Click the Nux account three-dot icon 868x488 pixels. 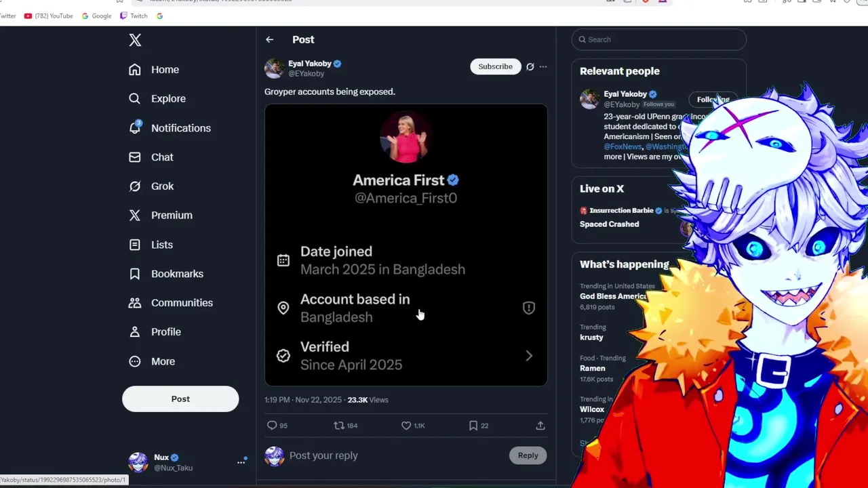click(241, 462)
